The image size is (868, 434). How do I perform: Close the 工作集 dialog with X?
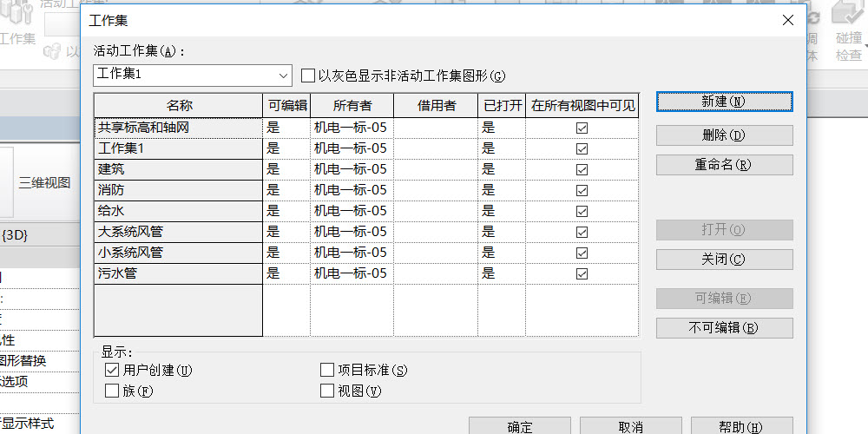(x=788, y=21)
